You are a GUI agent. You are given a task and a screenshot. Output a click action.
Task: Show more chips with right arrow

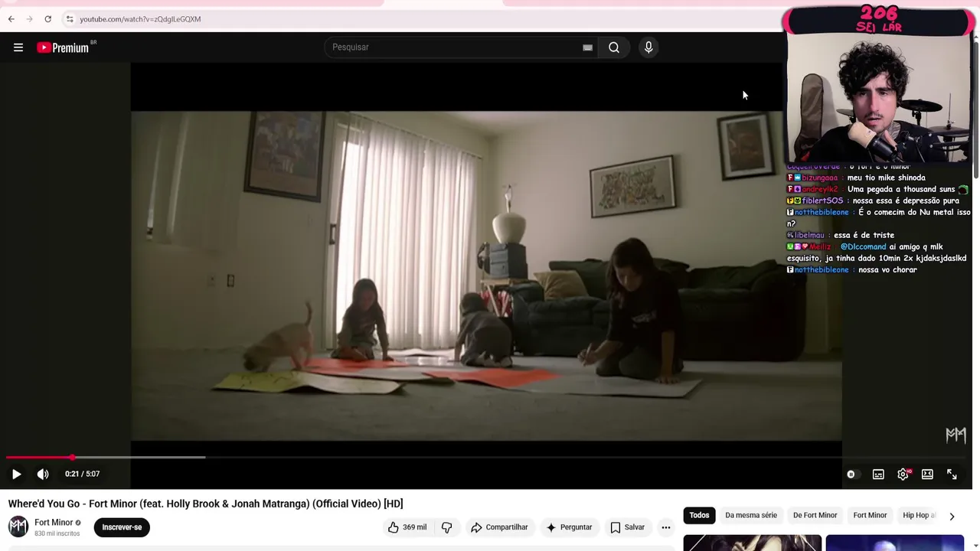click(x=952, y=516)
